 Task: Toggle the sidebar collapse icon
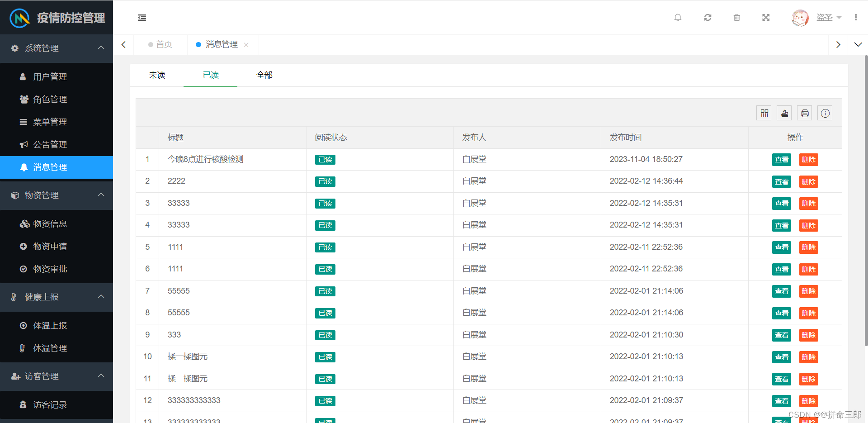pyautogui.click(x=142, y=18)
